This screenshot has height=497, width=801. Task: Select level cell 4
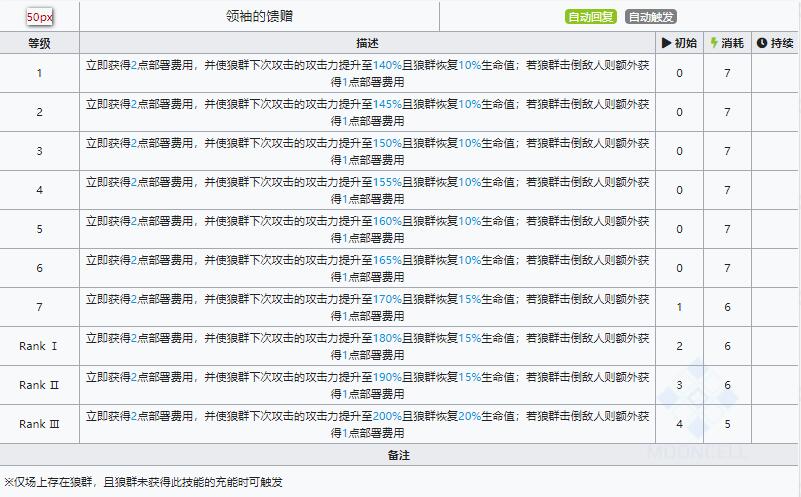pos(39,190)
